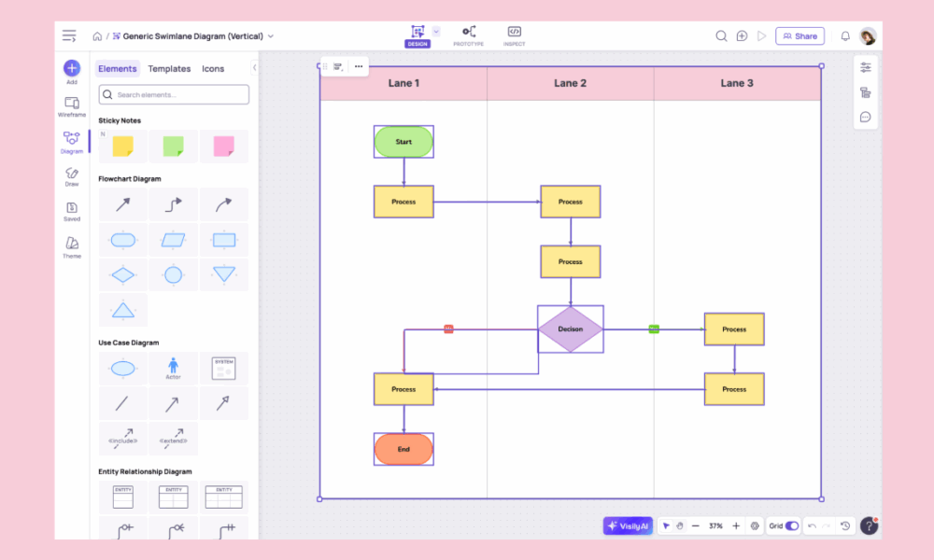Choose the upright triangle shape
Viewport: 934px width, 560px height.
[122, 310]
